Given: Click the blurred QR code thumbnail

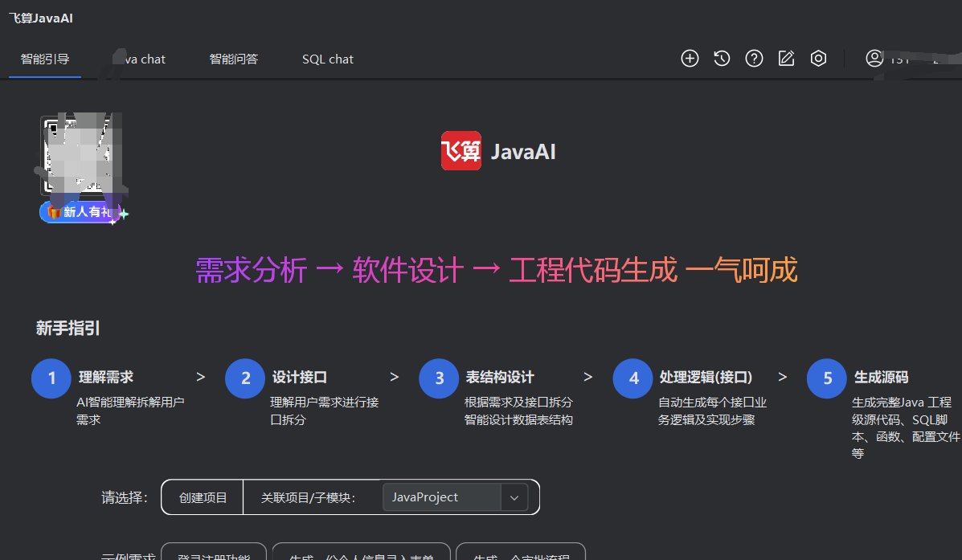Looking at the screenshot, I should click(82, 156).
